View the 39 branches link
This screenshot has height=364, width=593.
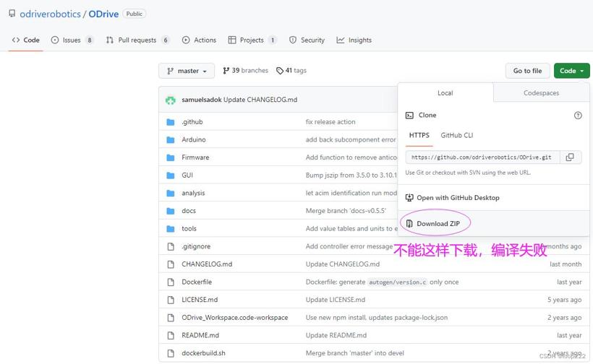(x=245, y=71)
